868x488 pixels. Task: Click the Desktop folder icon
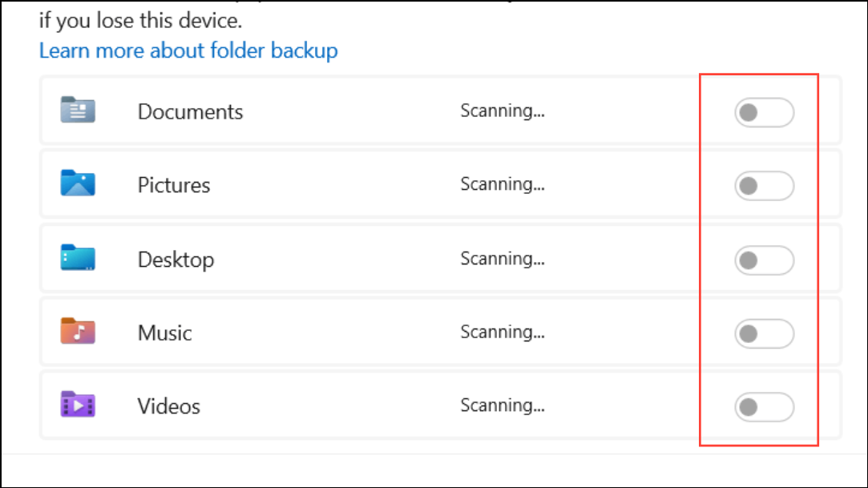[x=78, y=257]
